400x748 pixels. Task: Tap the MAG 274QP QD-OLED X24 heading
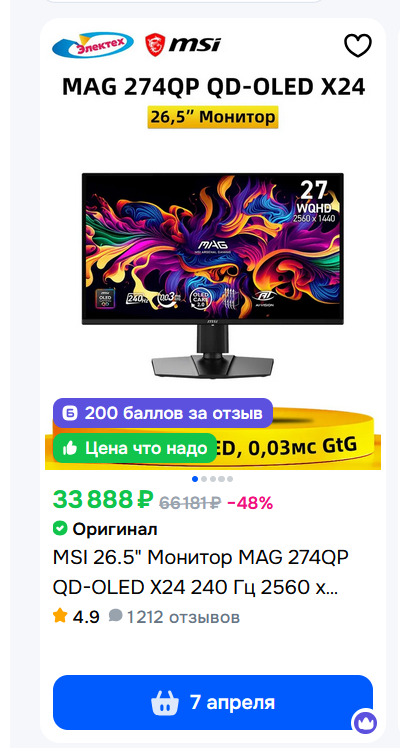(214, 87)
